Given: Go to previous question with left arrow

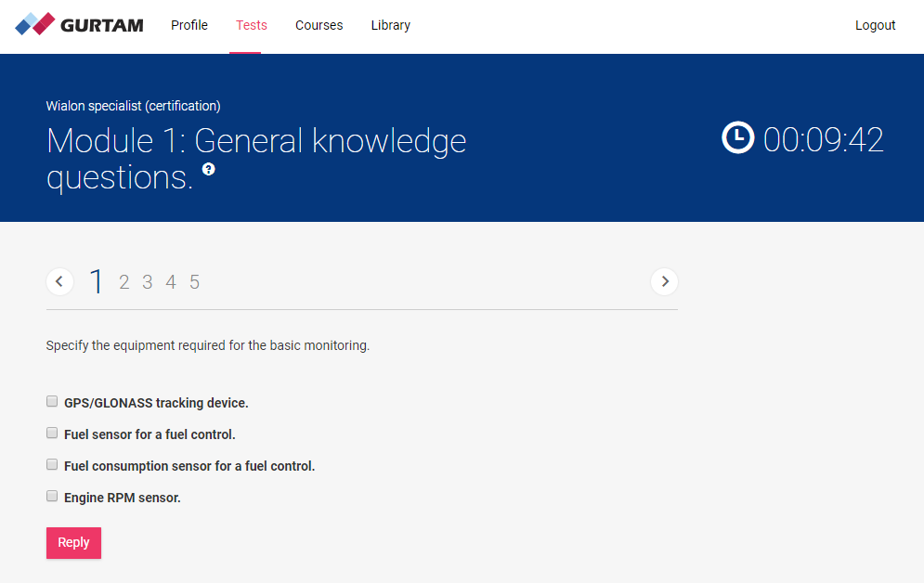Looking at the screenshot, I should coord(59,281).
